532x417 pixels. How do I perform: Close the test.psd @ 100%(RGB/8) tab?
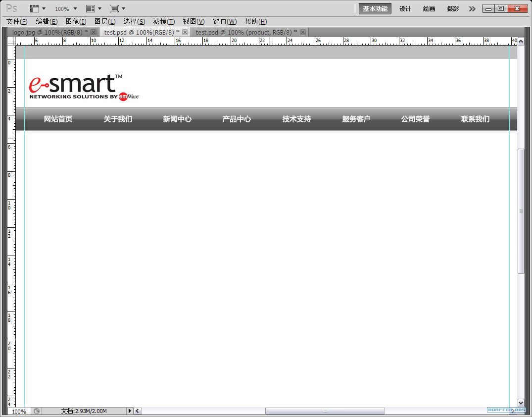point(185,32)
